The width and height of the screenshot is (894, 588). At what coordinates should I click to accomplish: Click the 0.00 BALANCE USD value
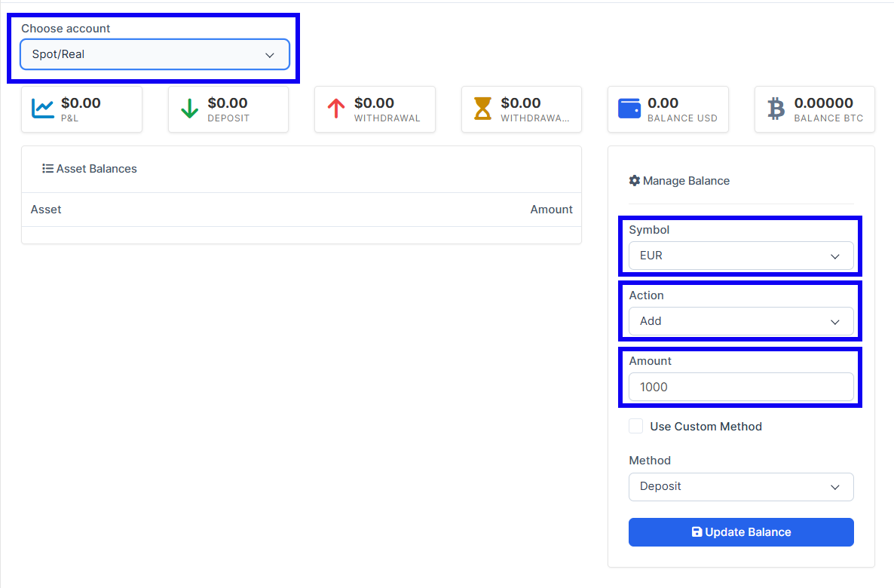click(x=663, y=103)
